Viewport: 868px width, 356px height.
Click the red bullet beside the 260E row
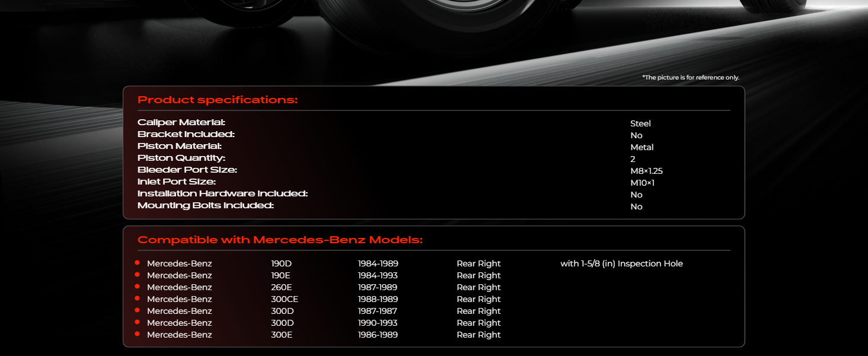[137, 287]
